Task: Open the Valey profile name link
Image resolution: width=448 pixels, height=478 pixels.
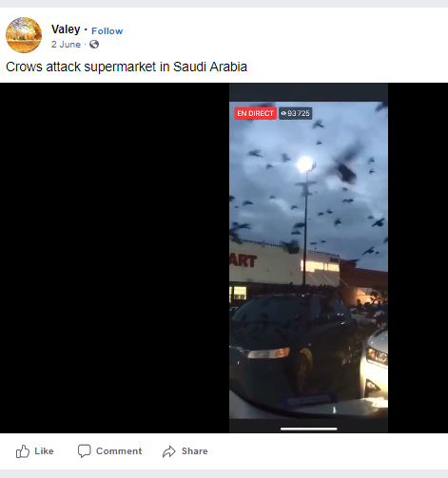Action: coord(66,29)
